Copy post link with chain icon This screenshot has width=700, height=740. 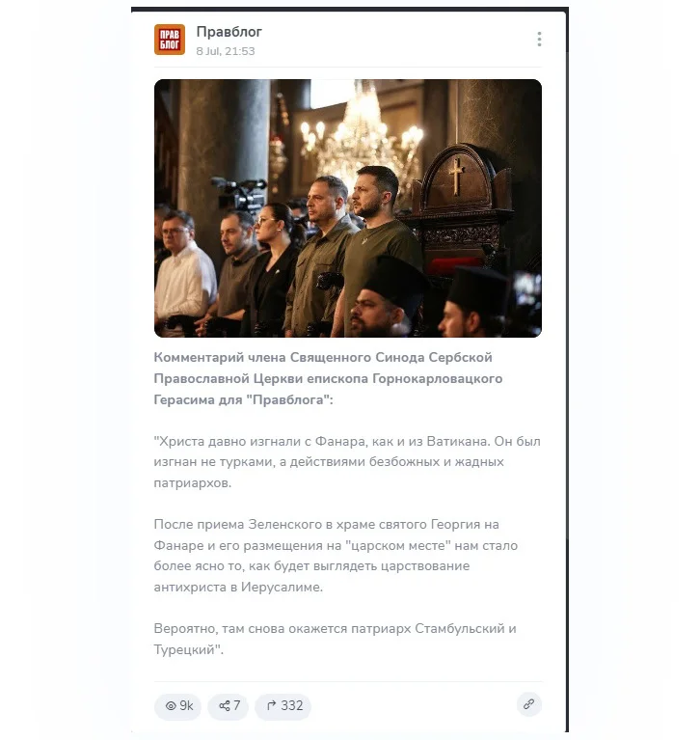529,704
